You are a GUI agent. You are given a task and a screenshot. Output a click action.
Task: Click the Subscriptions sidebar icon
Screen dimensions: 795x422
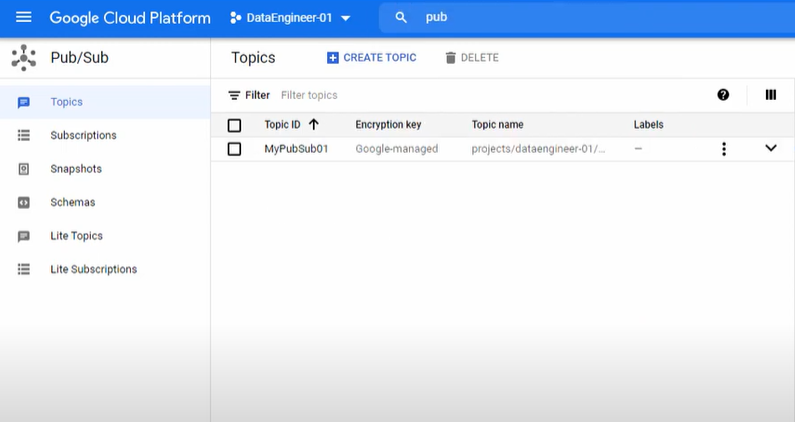(x=23, y=135)
